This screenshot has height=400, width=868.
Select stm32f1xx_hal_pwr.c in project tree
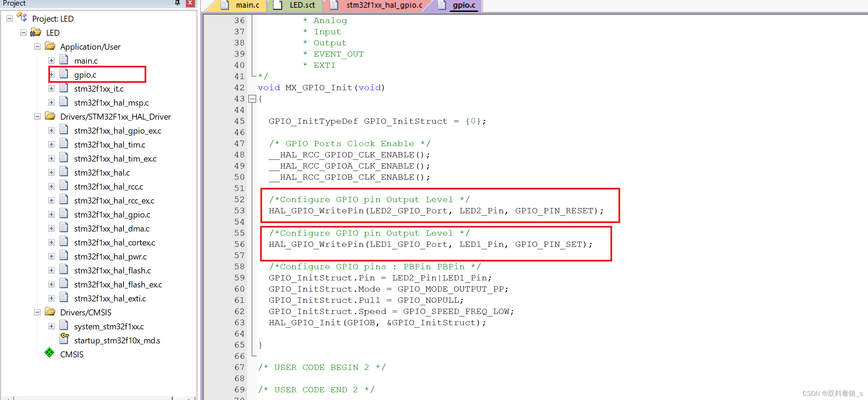coord(110,257)
